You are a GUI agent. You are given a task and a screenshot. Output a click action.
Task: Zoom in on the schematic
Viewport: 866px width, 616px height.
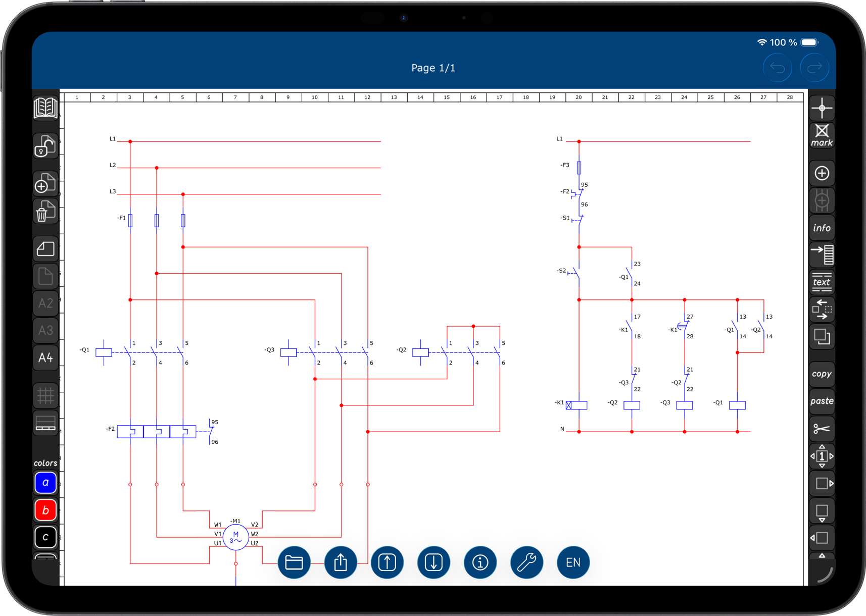(822, 173)
